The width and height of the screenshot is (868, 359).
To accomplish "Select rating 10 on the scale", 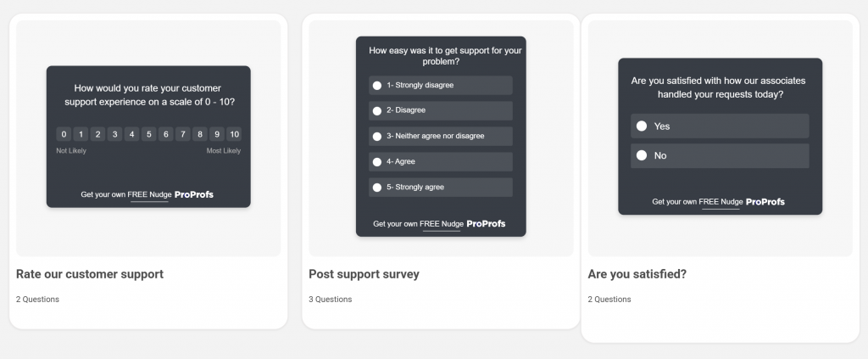I will [234, 134].
